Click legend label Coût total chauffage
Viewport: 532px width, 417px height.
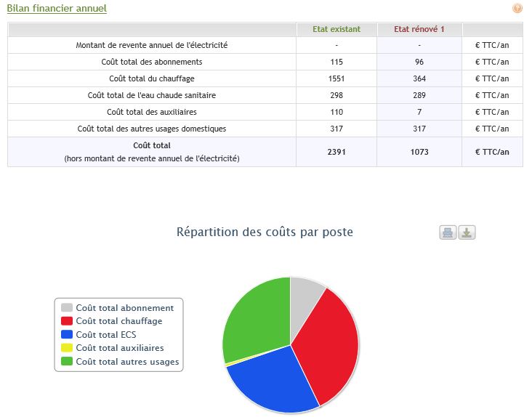click(119, 321)
